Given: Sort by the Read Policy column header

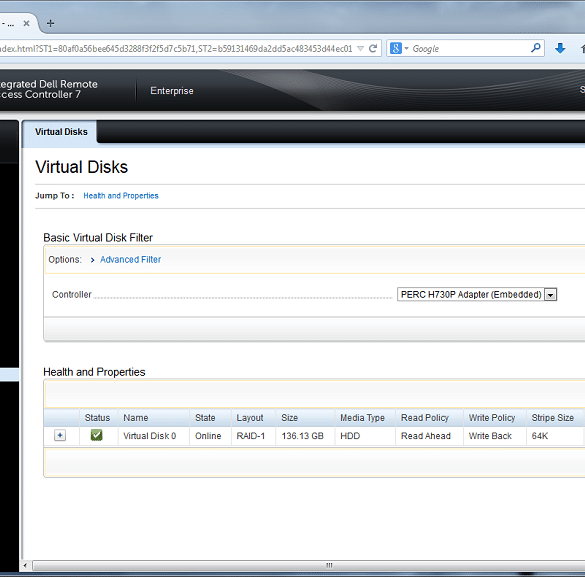Looking at the screenshot, I should point(425,418).
